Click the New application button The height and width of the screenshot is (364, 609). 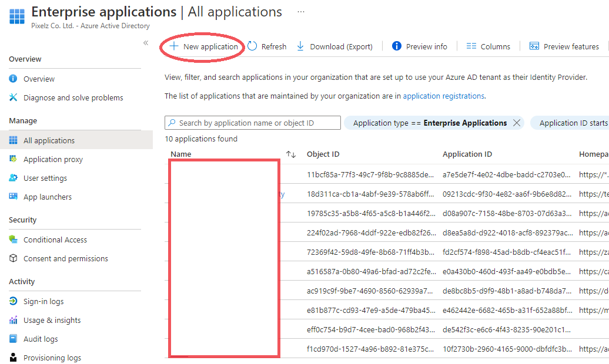click(x=204, y=46)
